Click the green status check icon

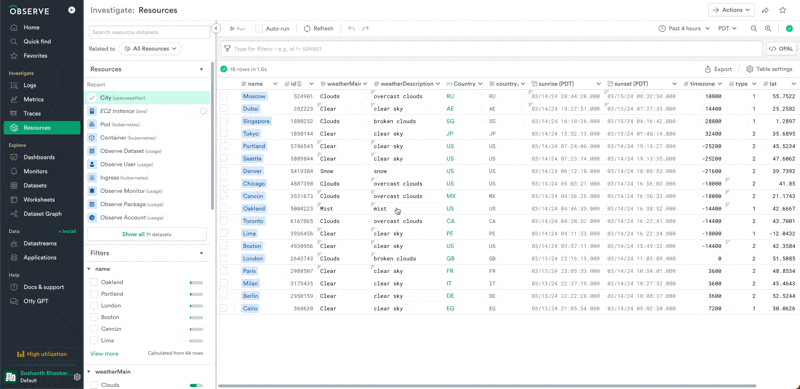pyautogui.click(x=789, y=29)
